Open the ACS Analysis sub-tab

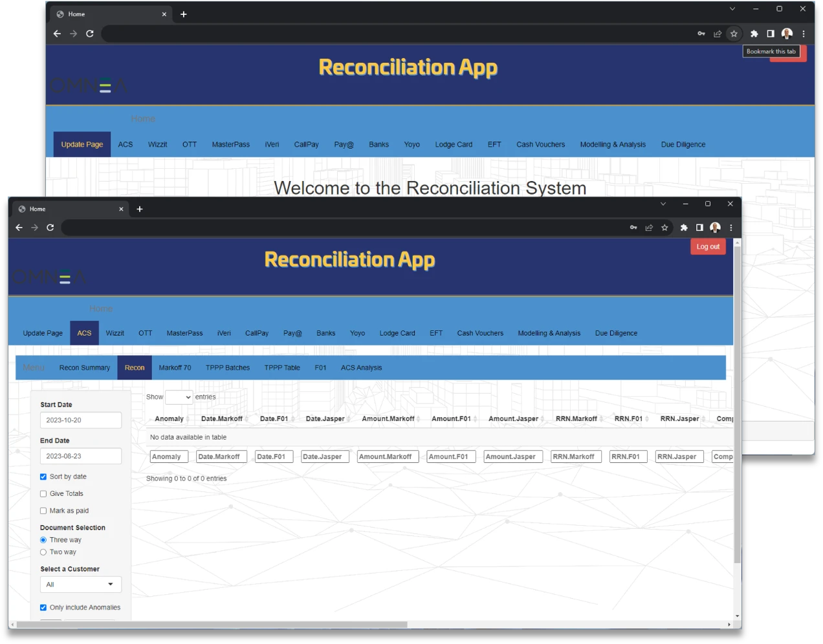click(x=362, y=368)
